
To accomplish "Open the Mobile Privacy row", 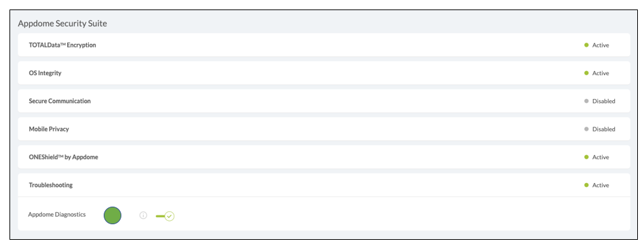I will point(323,129).
